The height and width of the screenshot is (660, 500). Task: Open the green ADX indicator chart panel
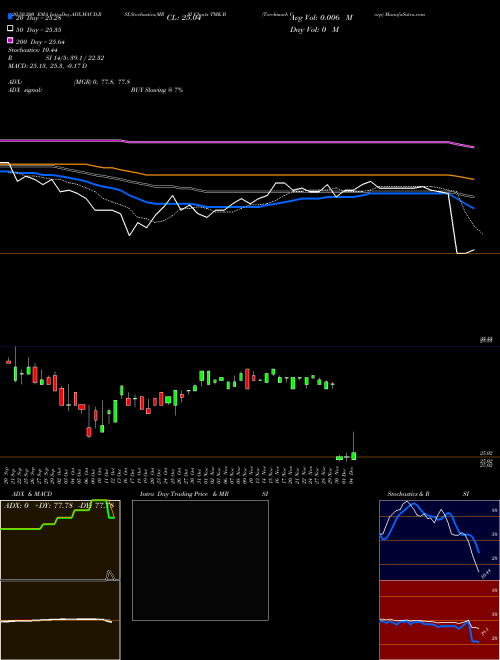[x=60, y=540]
